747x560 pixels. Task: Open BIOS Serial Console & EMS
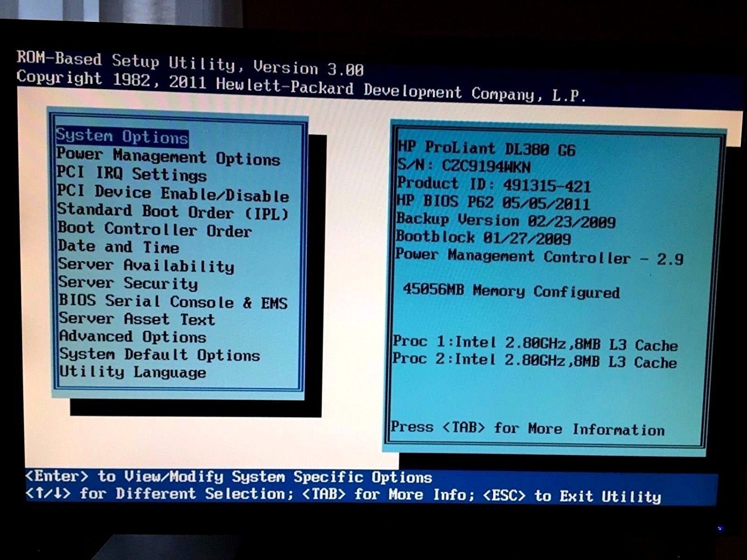coord(173,302)
